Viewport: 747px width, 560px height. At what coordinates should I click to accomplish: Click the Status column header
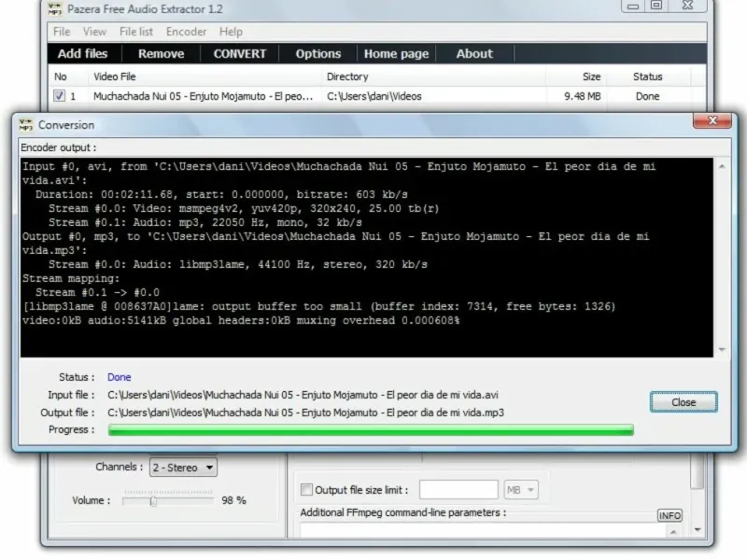(x=647, y=77)
